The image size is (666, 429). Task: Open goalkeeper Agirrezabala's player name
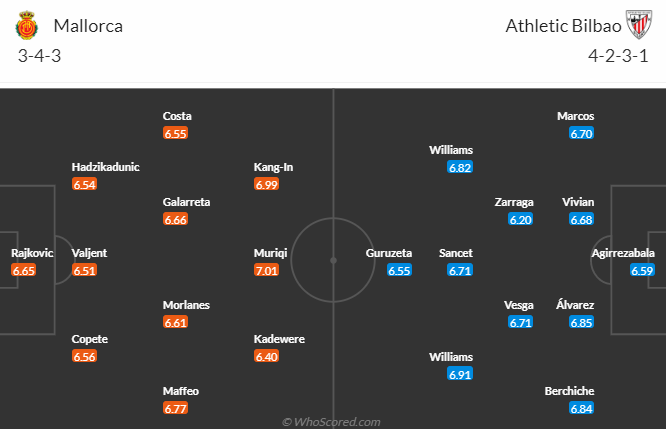point(623,253)
